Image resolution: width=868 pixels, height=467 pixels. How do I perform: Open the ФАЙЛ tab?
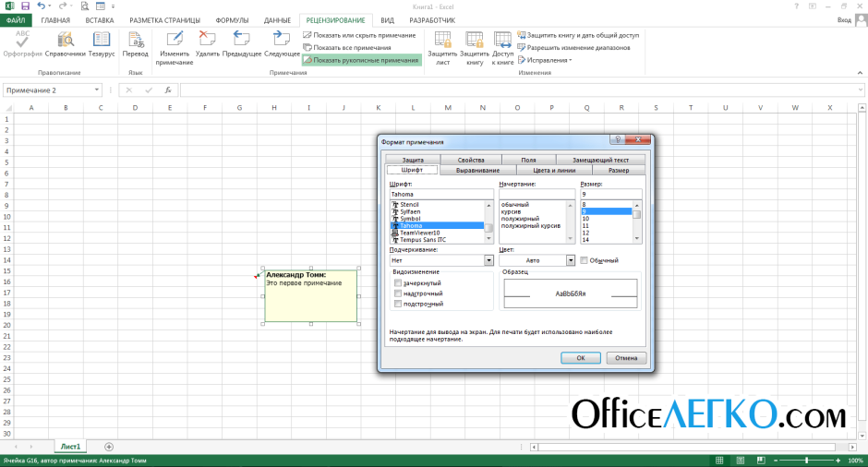click(x=16, y=20)
